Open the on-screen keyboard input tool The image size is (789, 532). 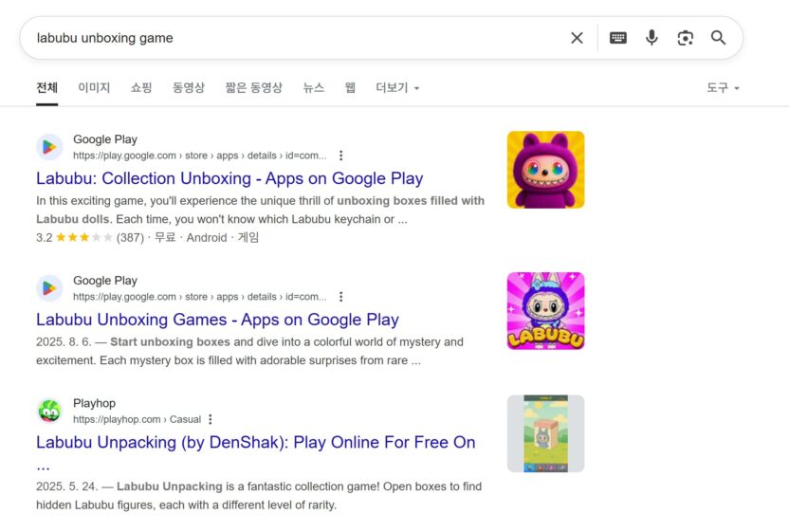(x=618, y=38)
